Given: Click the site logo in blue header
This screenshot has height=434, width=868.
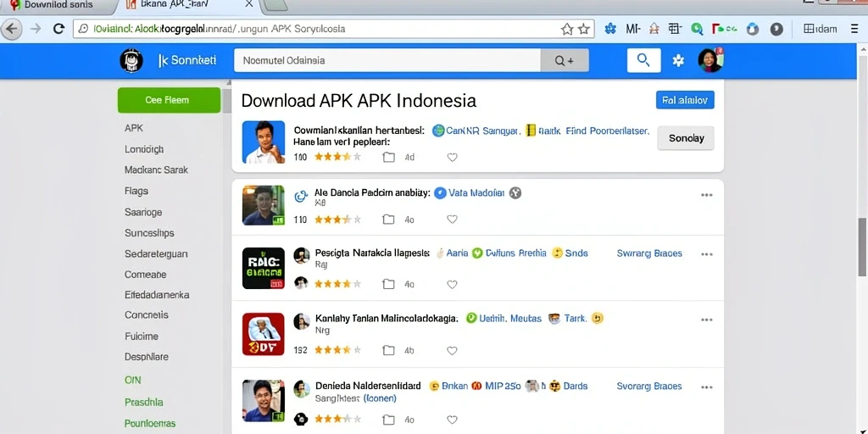Looking at the screenshot, I should click(131, 60).
